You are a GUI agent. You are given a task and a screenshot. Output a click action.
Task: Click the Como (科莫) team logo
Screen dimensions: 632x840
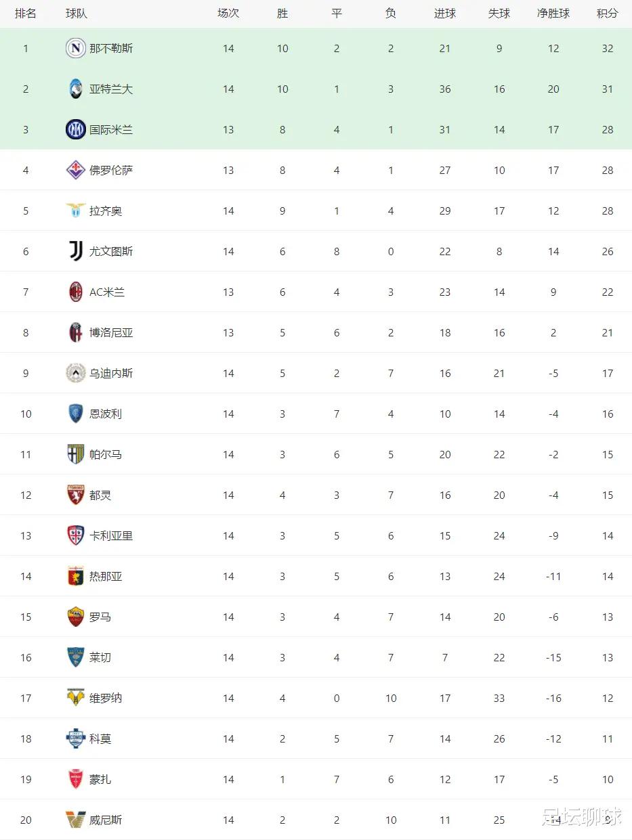pos(76,738)
